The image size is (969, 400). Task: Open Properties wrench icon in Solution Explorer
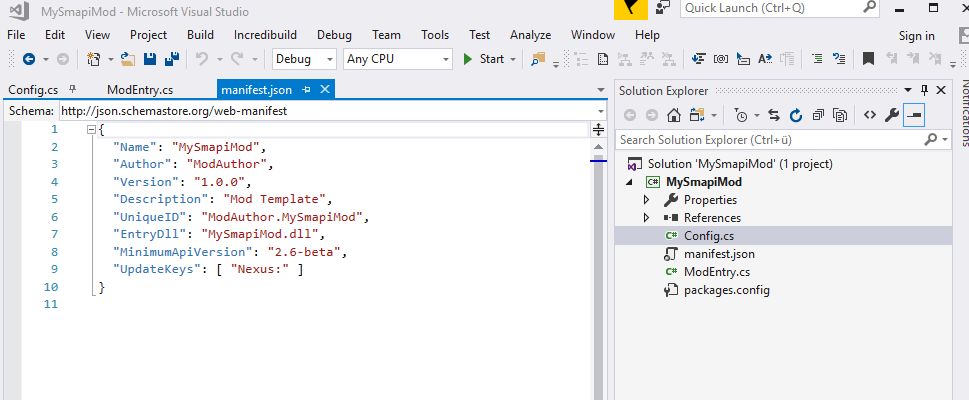click(x=891, y=115)
